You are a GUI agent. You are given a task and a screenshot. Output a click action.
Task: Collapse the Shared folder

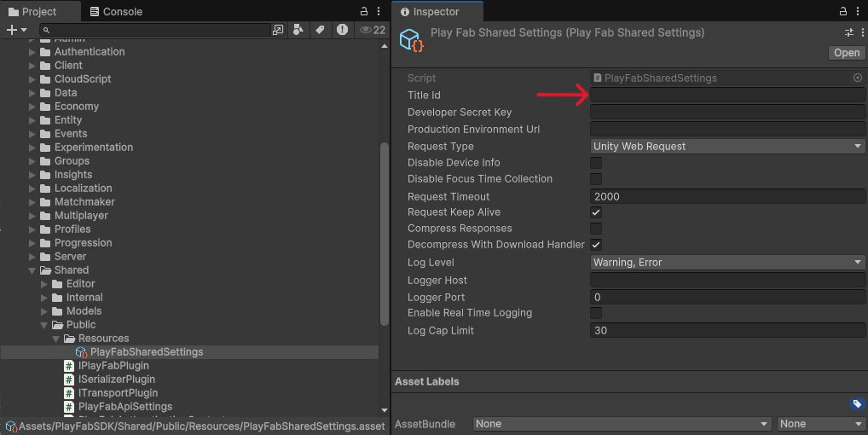click(x=32, y=270)
